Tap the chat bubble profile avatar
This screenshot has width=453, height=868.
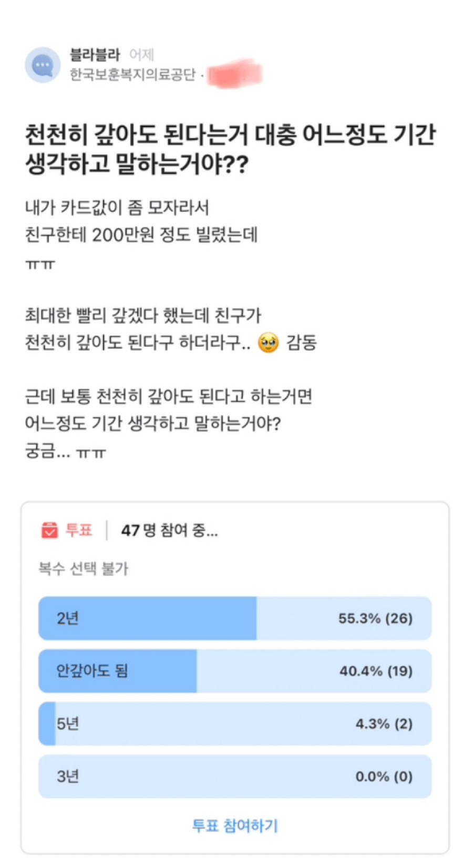[x=43, y=65]
